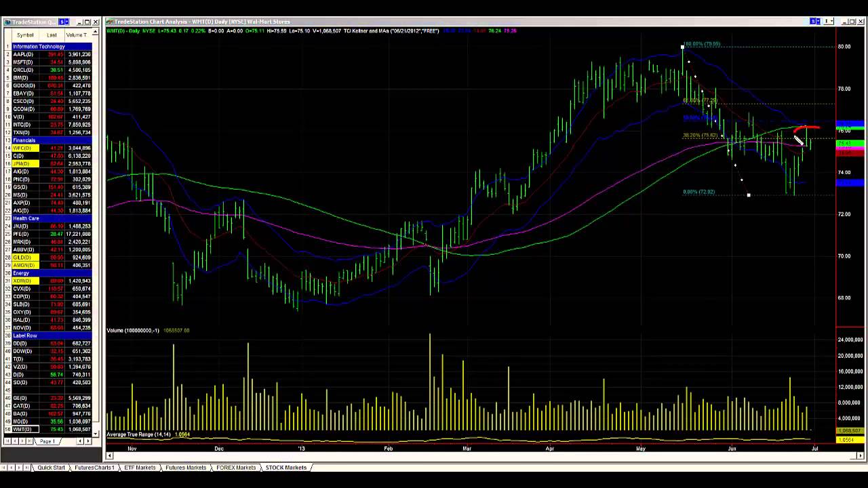Open the Futures Markets workspace tab
This screenshot has height=488, width=868.
coord(186,468)
